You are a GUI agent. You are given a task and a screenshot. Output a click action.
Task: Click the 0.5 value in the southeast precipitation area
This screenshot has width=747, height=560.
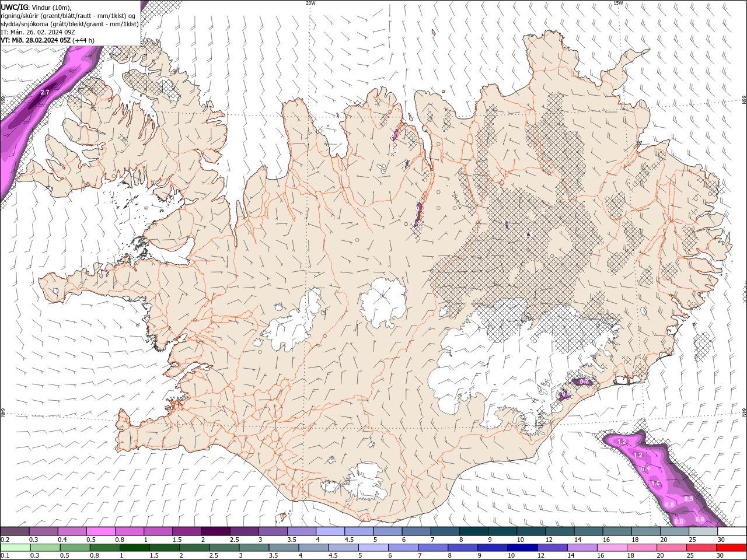689,499
